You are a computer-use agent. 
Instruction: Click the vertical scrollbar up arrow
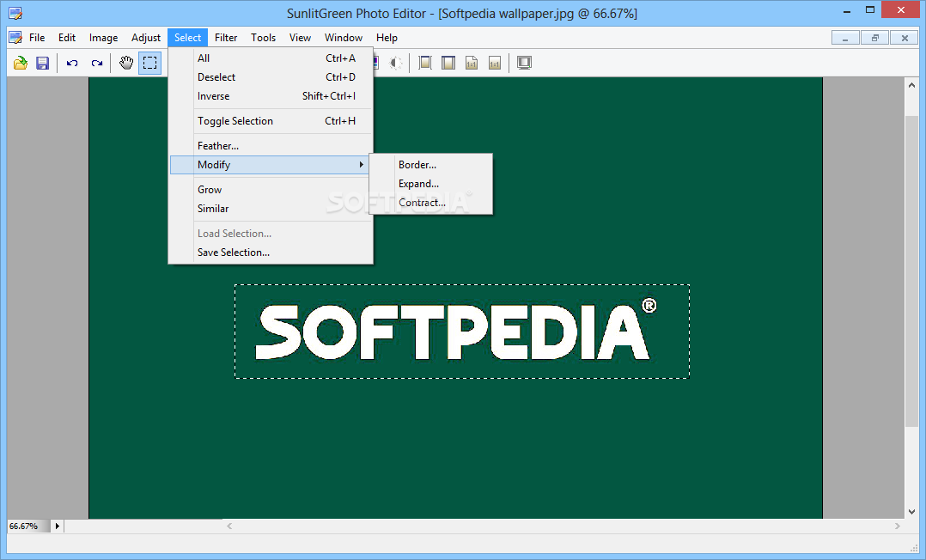point(912,85)
